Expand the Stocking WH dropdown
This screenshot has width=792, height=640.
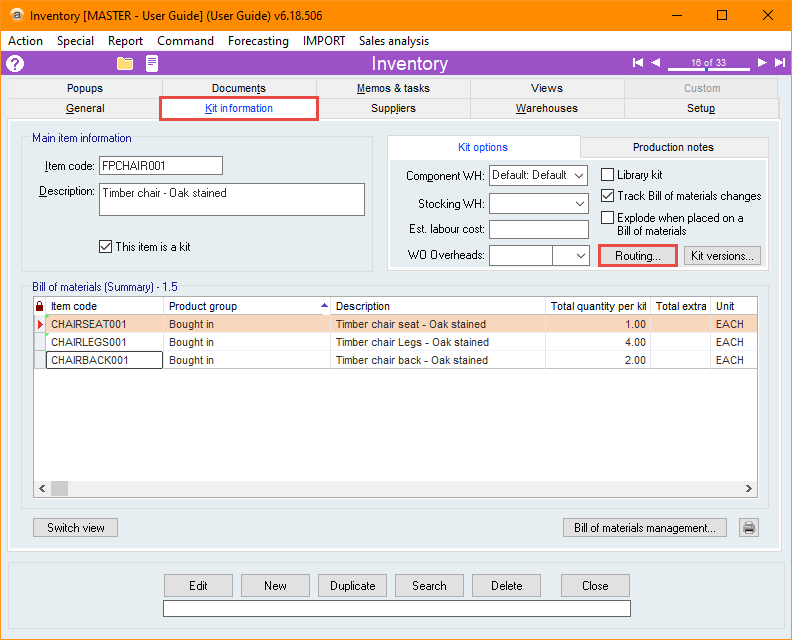580,204
